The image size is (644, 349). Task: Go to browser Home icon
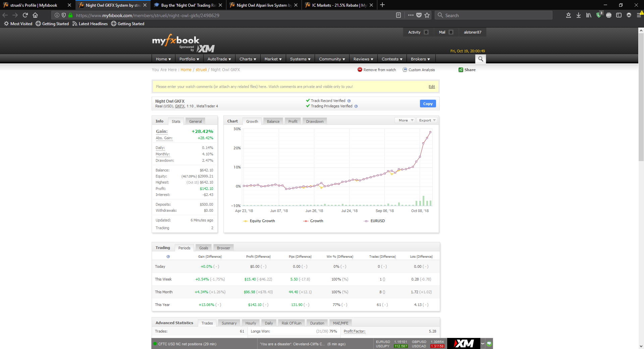(x=35, y=15)
